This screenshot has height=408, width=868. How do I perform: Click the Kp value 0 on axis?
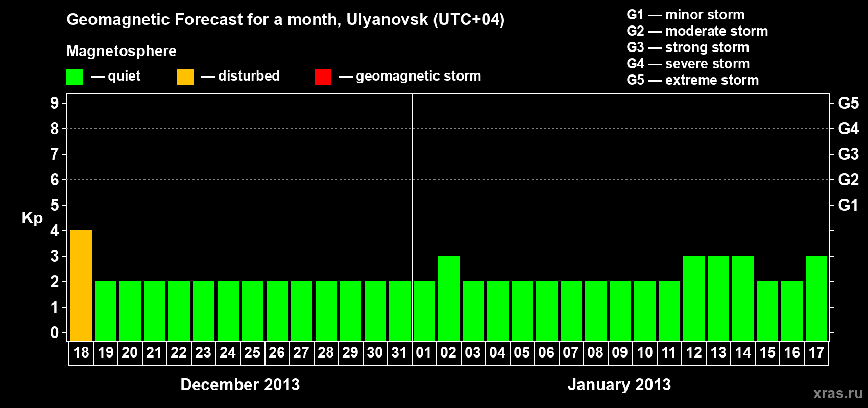pyautogui.click(x=55, y=333)
